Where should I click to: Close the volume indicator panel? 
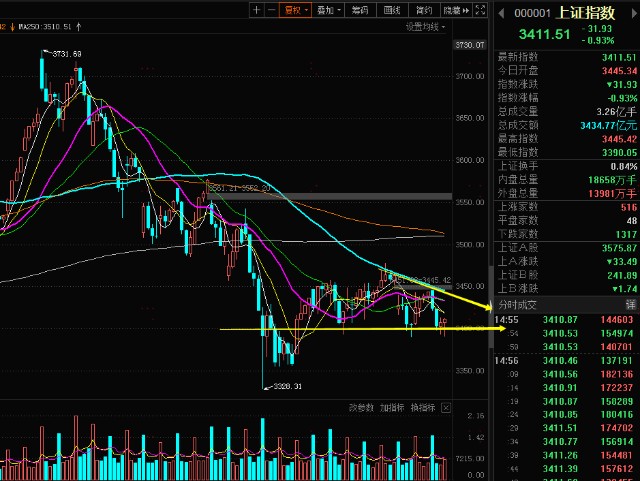point(446,407)
